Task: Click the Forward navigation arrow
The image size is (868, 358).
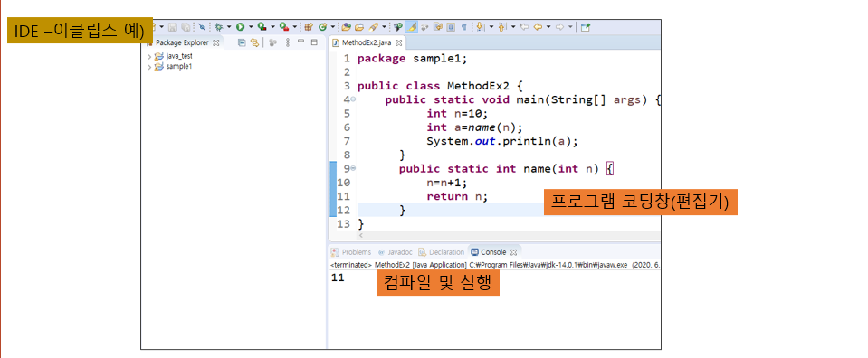Action: pyautogui.click(x=559, y=26)
